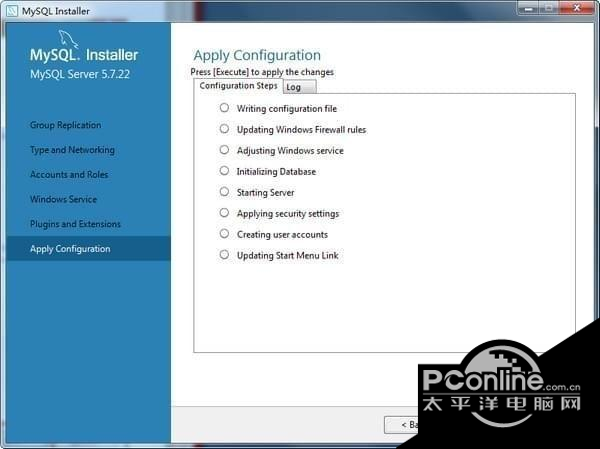This screenshot has width=600, height=449.
Task: Open Accounts and Roles sidebar step
Action: [x=69, y=175]
